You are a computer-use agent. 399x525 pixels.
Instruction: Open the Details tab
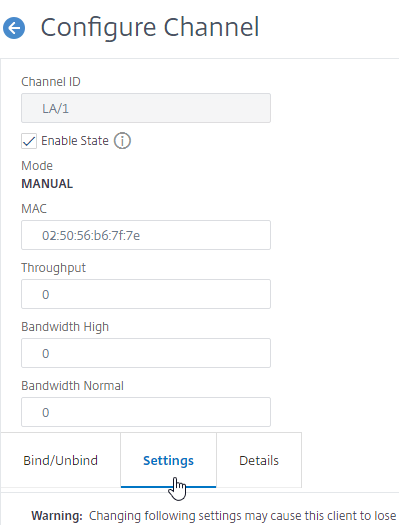point(259,460)
